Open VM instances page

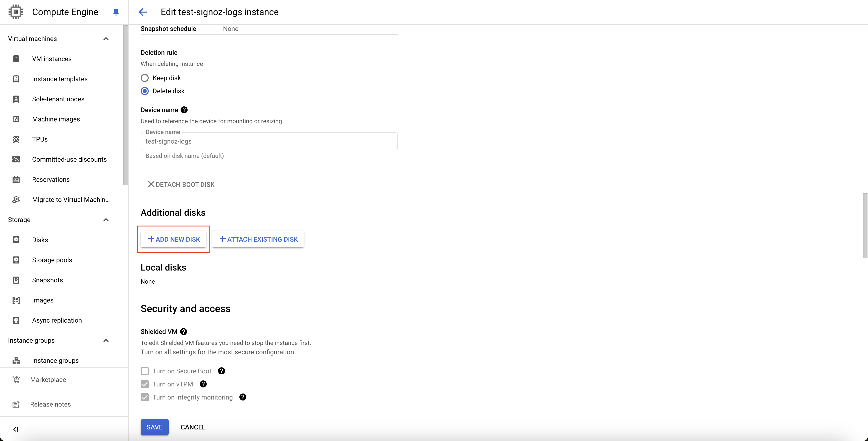point(52,59)
